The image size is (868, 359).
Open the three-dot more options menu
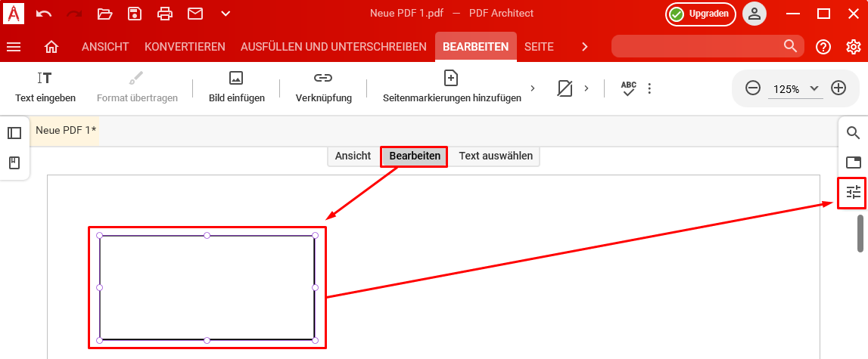pyautogui.click(x=649, y=88)
